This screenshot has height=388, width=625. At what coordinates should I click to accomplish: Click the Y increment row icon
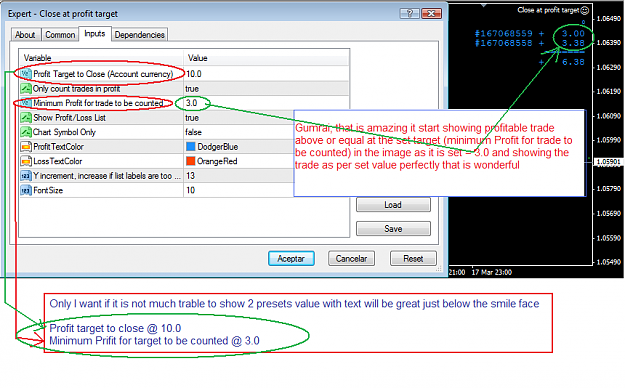click(26, 176)
